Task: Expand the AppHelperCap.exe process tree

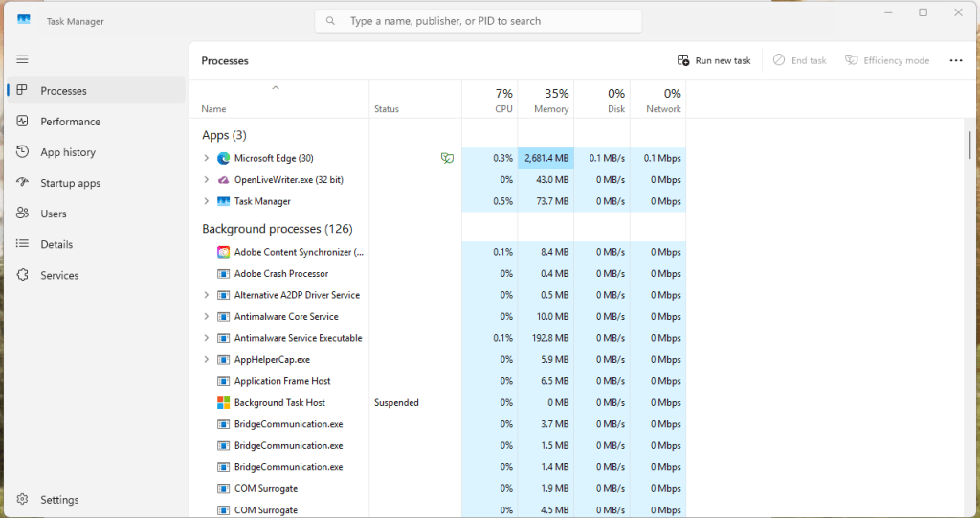Action: pos(206,360)
